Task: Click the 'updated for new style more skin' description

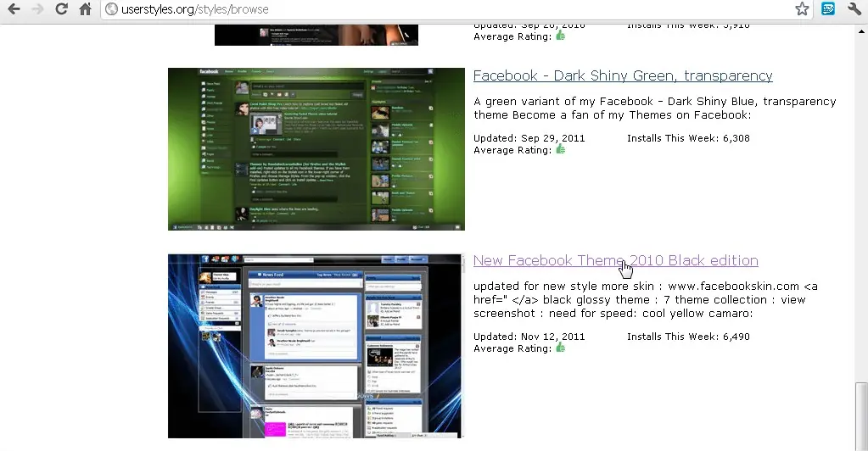Action: pyautogui.click(x=646, y=300)
